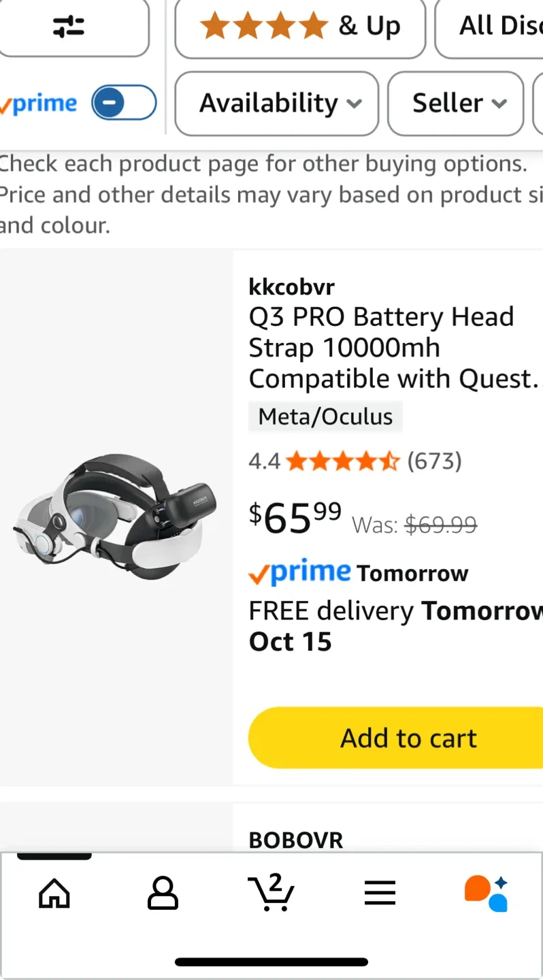Open the filters sliders icon button

68,27
